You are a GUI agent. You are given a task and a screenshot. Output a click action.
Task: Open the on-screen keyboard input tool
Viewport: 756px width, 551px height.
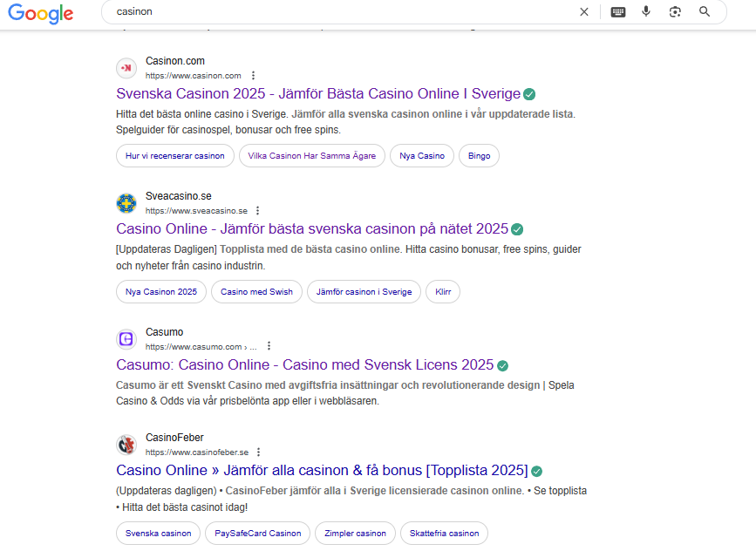coord(618,12)
